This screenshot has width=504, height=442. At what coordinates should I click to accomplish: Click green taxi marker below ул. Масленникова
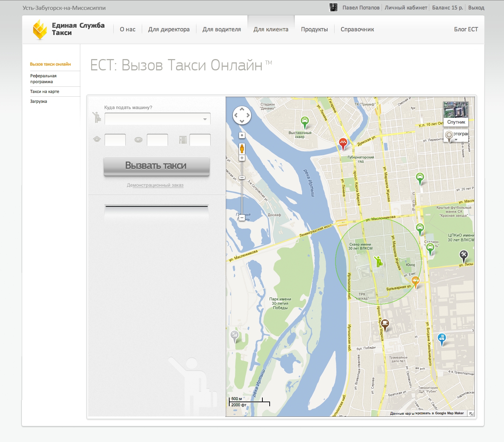[x=420, y=229]
